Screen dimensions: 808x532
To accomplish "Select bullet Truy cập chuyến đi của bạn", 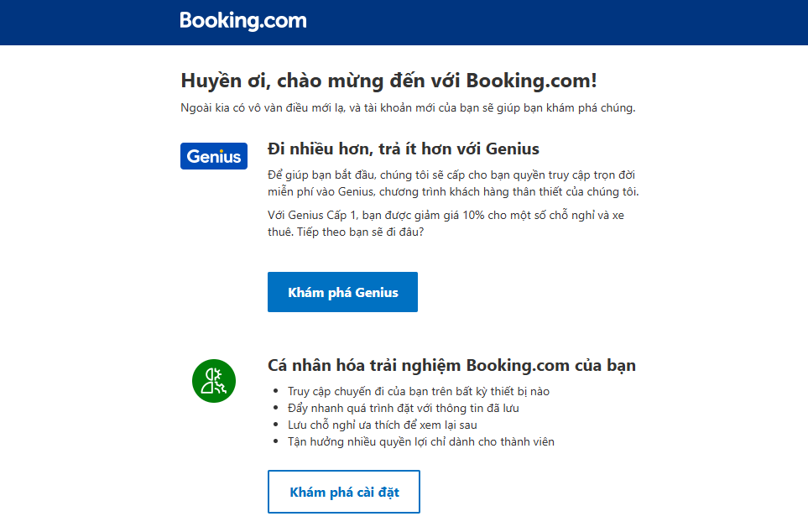I will click(x=419, y=391).
